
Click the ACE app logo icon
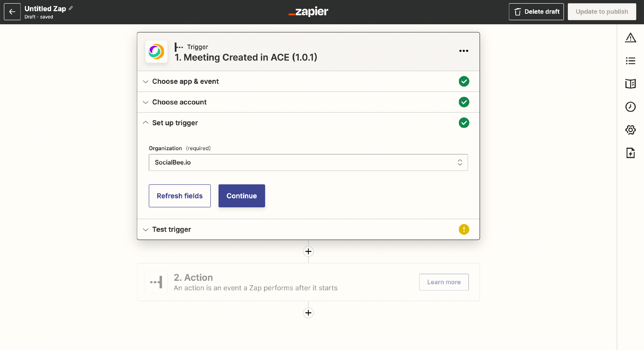156,52
